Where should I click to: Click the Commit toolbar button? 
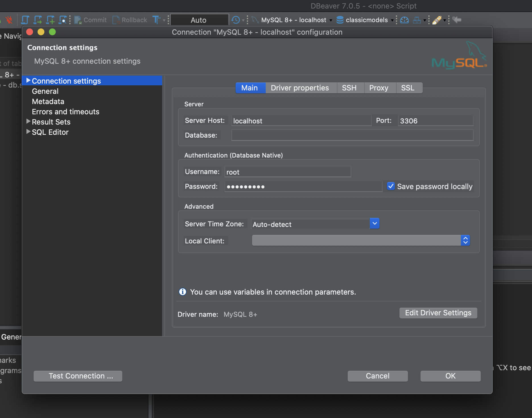coord(90,20)
